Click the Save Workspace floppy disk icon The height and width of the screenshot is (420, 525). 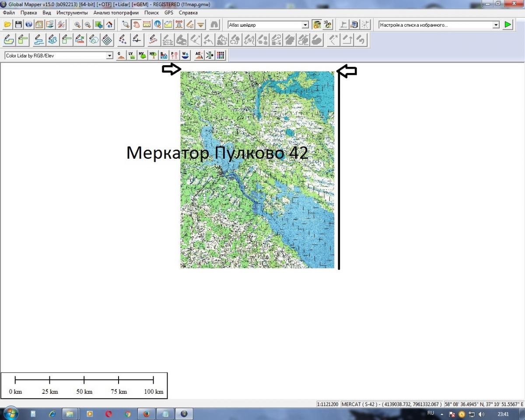click(x=18, y=24)
